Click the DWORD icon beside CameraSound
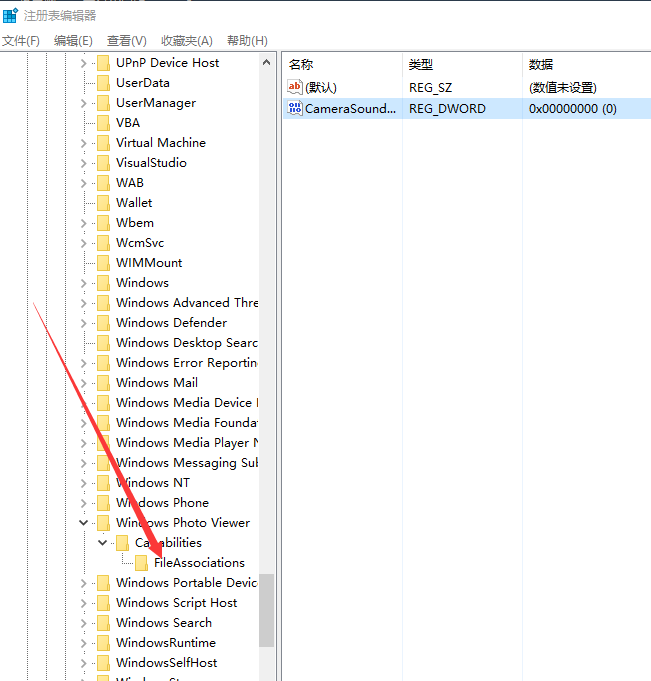This screenshot has height=681, width=651. 294,108
